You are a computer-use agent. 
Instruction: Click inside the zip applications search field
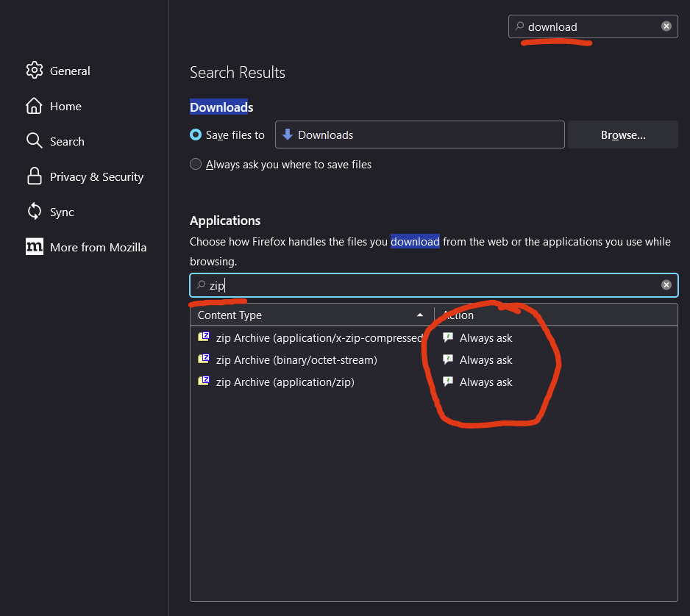pyautogui.click(x=368, y=285)
